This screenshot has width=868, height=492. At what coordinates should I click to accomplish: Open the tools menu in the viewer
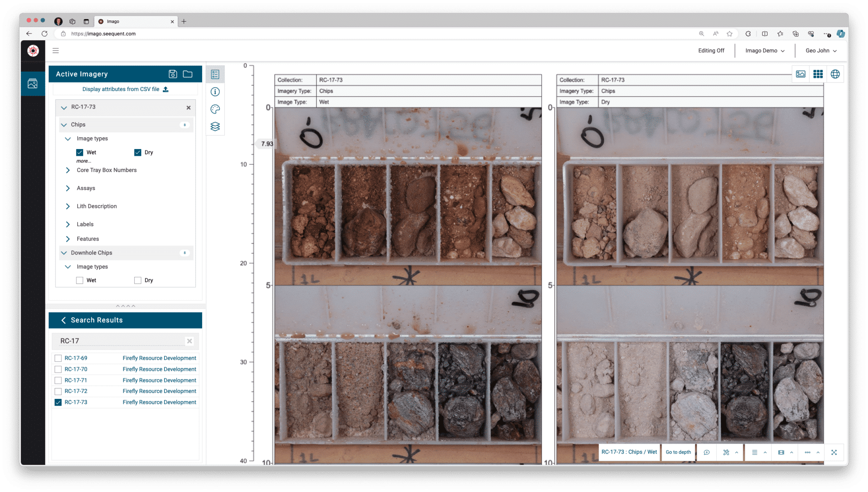pos(726,452)
